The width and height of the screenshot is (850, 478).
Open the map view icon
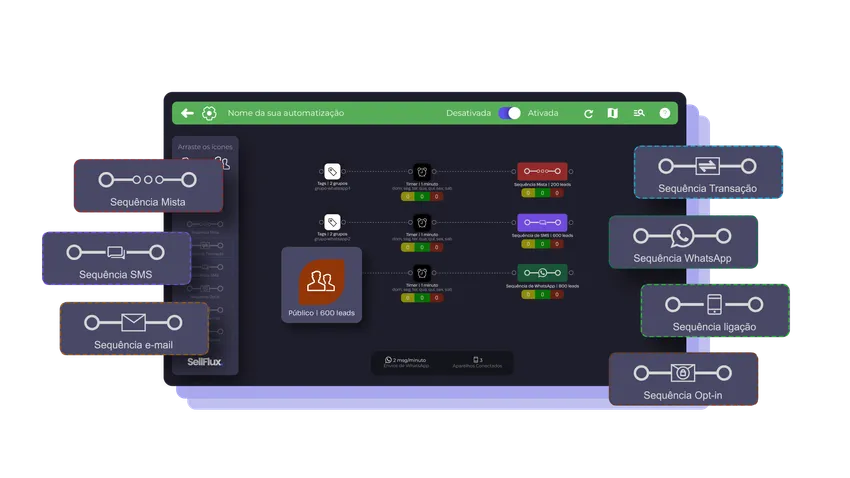(x=613, y=113)
